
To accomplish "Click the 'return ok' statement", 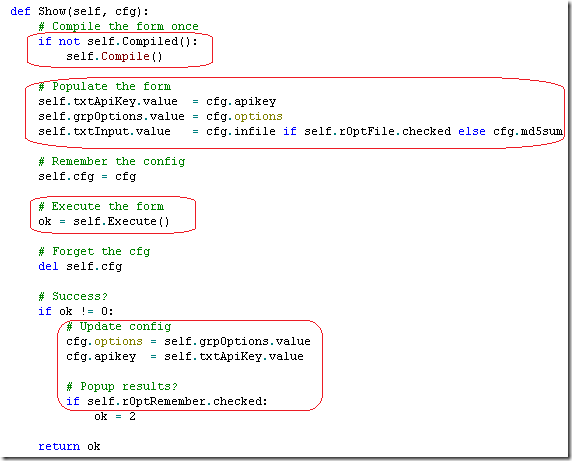I will [69, 446].
